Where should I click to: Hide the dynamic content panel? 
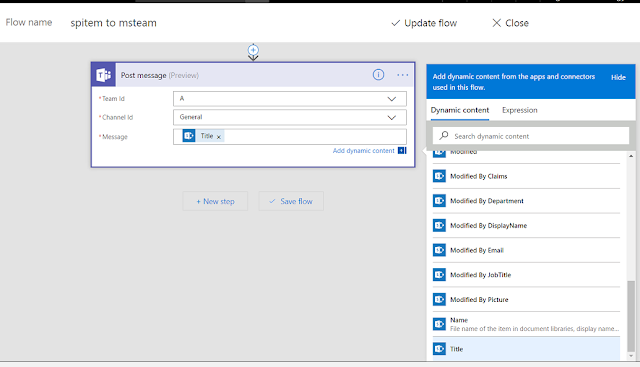[x=618, y=77]
